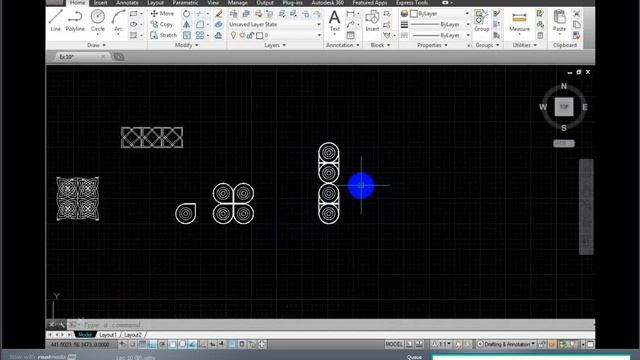Click the N compass direction on ViewCube
This screenshot has width=640, height=360.
click(564, 86)
